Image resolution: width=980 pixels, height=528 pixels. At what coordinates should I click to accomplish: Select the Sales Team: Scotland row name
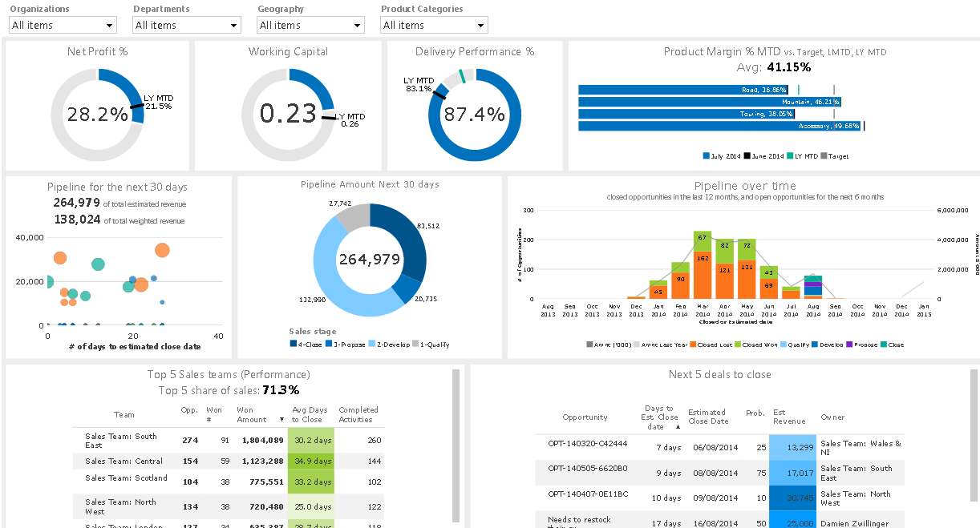(x=126, y=478)
